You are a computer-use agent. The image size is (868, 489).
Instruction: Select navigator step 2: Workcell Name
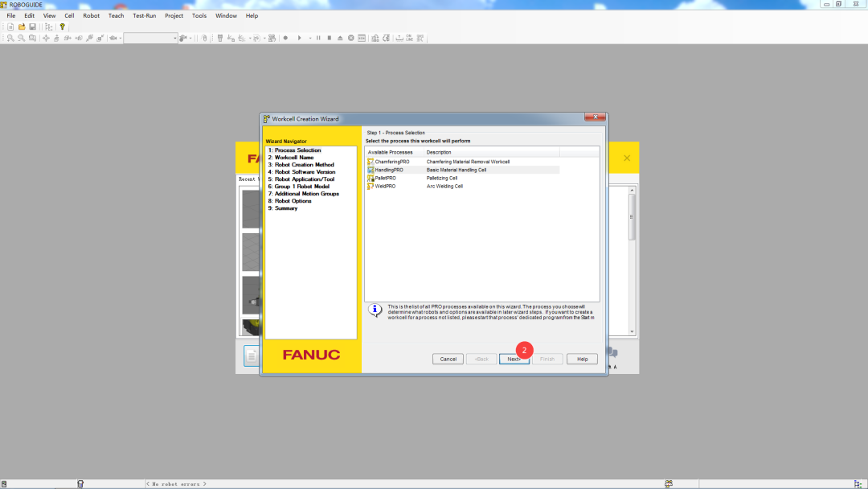[291, 158]
